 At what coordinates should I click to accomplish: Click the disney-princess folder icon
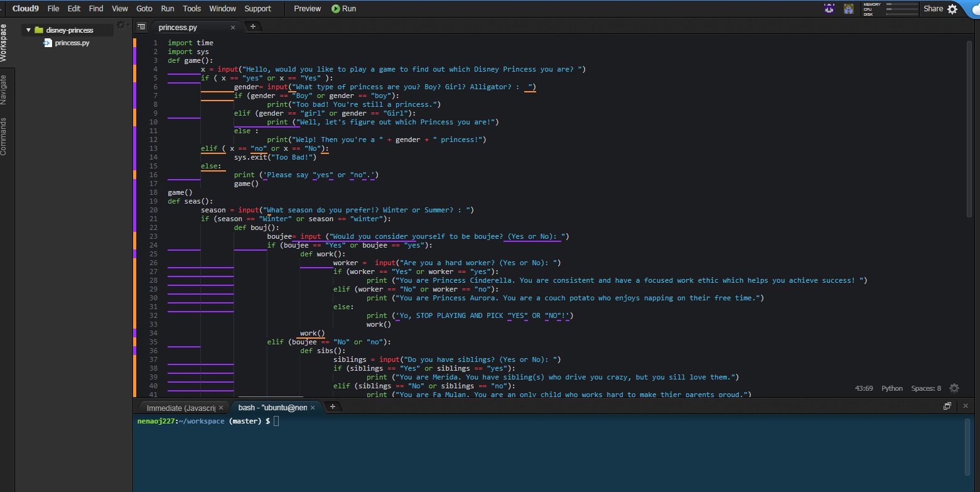(x=39, y=30)
